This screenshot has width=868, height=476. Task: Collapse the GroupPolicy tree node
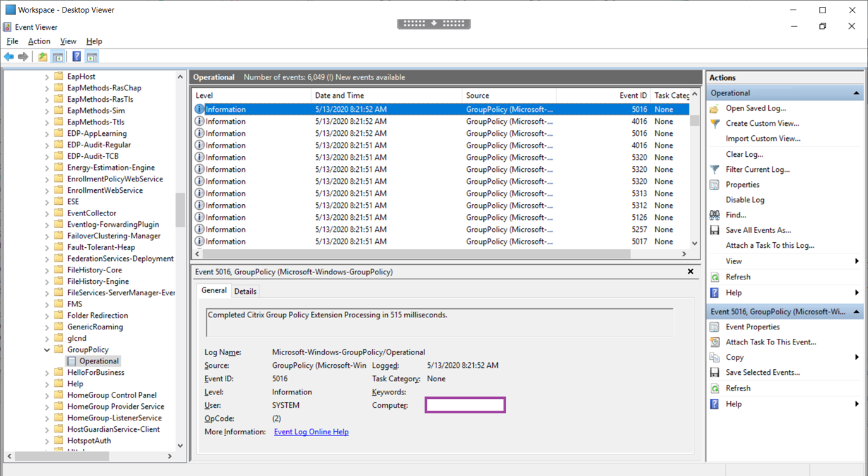coord(47,350)
